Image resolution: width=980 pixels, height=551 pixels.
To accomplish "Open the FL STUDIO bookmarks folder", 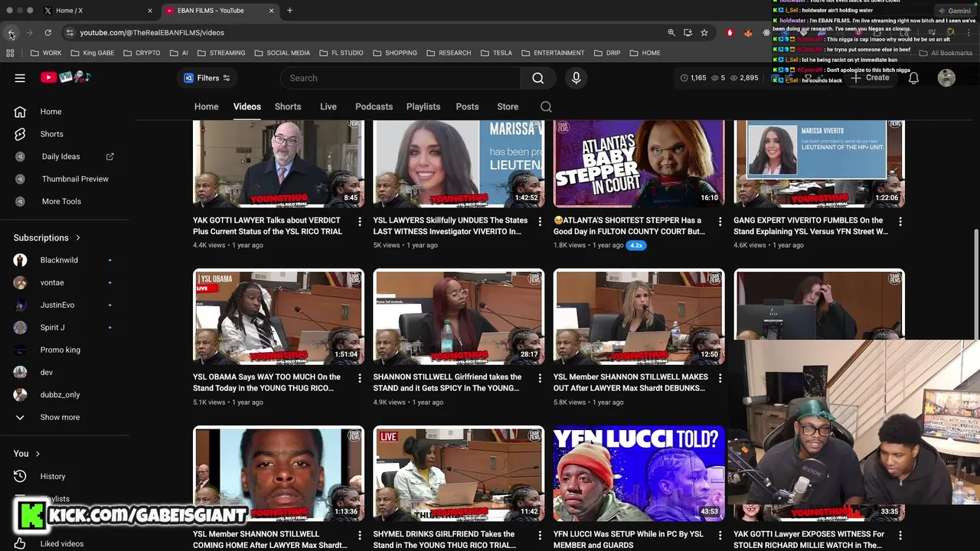I will [340, 53].
